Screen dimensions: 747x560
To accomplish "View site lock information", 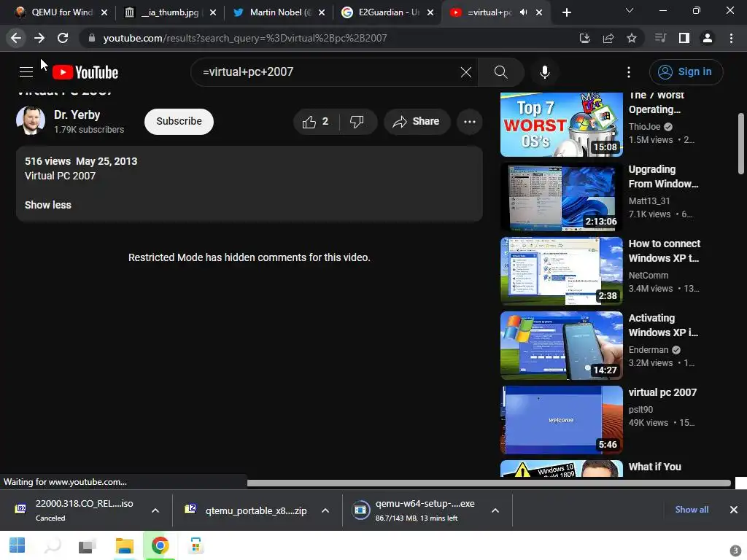I will 92,38.
